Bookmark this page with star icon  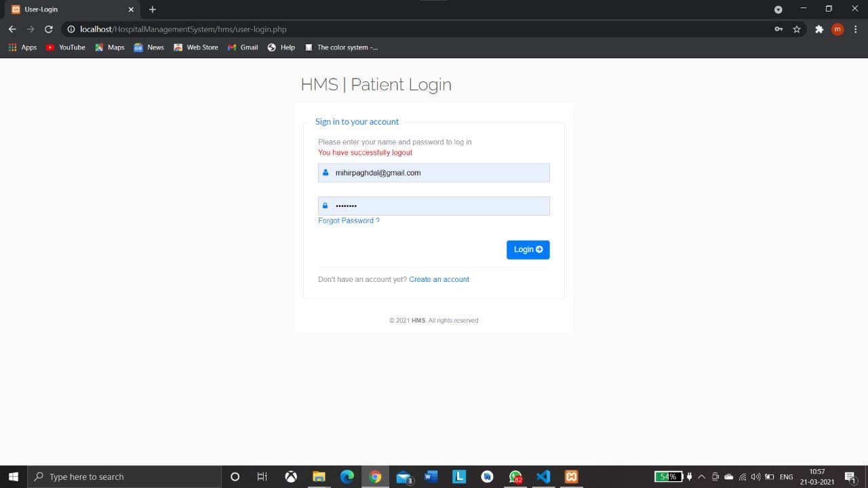pos(797,29)
